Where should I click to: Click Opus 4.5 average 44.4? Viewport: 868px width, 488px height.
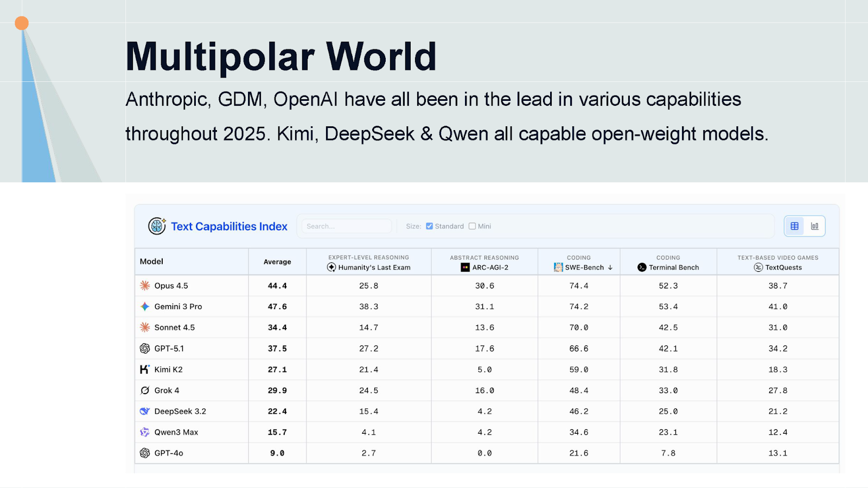(x=277, y=286)
